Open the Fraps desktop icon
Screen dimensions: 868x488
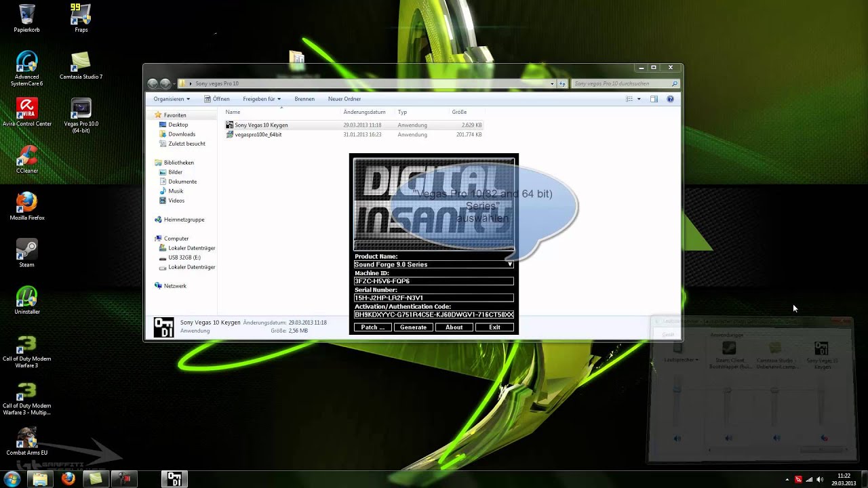[81, 18]
